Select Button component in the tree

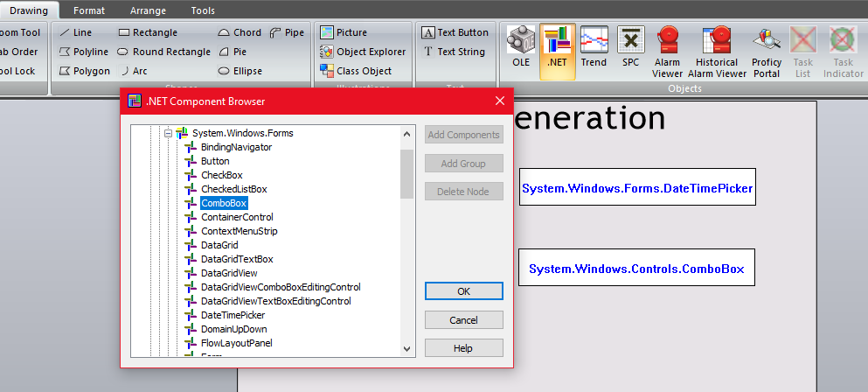(x=215, y=161)
